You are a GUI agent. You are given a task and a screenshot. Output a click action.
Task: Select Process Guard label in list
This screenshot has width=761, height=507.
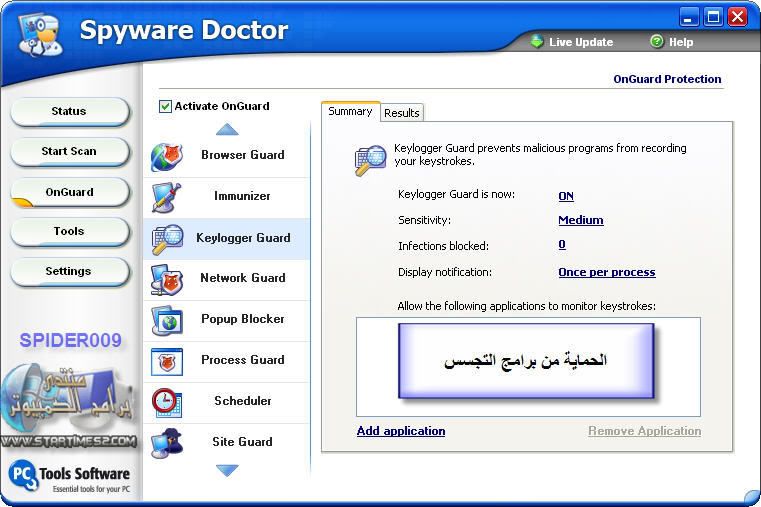pyautogui.click(x=243, y=360)
